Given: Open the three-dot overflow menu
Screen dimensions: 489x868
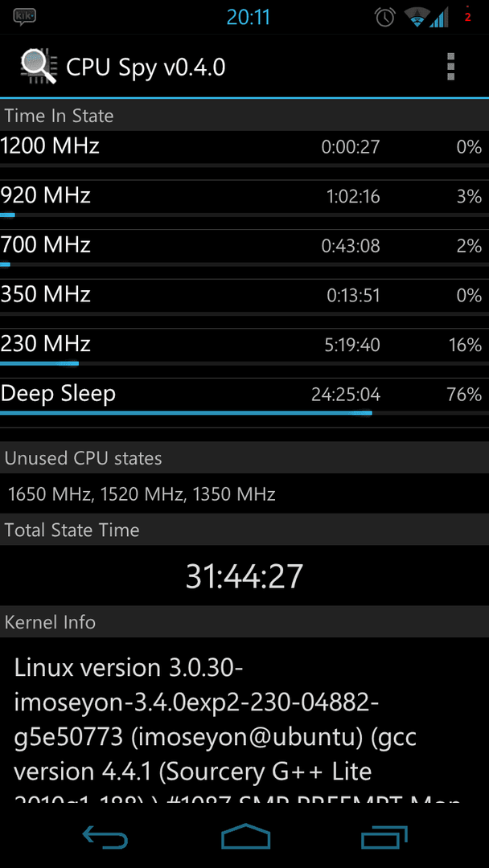Looking at the screenshot, I should tap(450, 67).
